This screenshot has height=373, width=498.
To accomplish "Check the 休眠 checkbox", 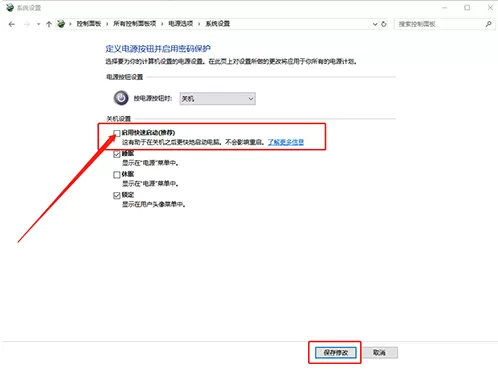I will tap(117, 175).
